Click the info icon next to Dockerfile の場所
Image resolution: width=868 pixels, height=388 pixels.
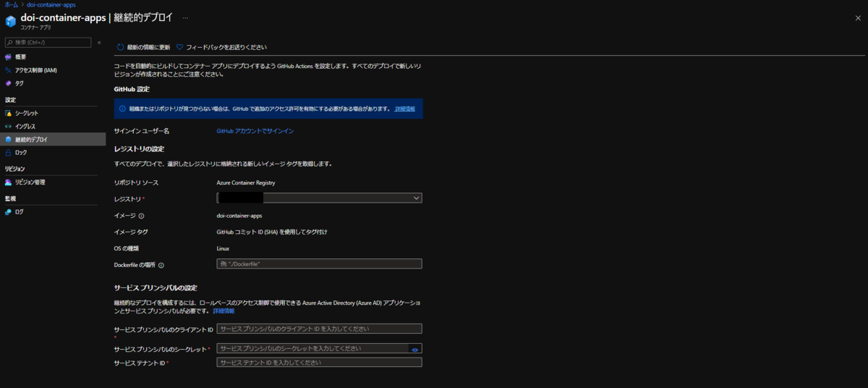161,265
